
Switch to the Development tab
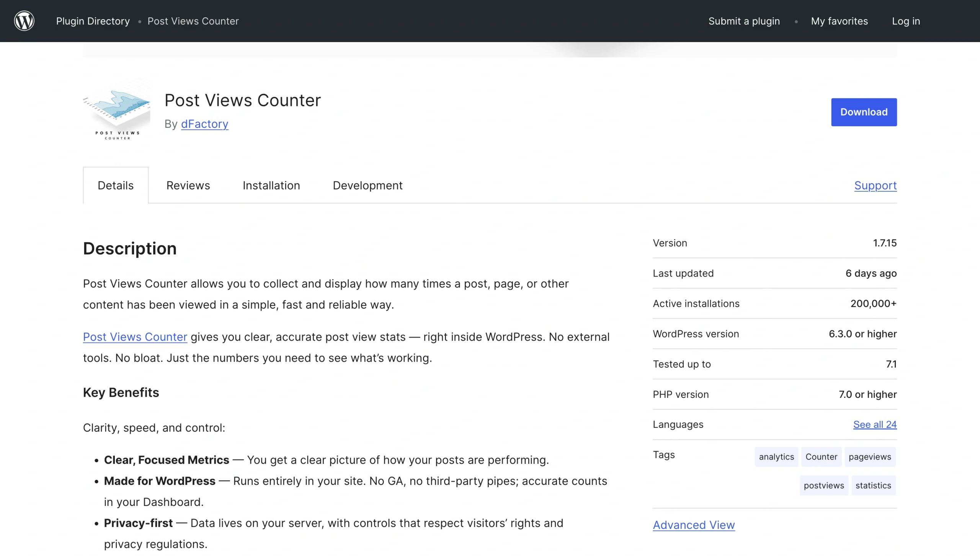click(x=367, y=185)
